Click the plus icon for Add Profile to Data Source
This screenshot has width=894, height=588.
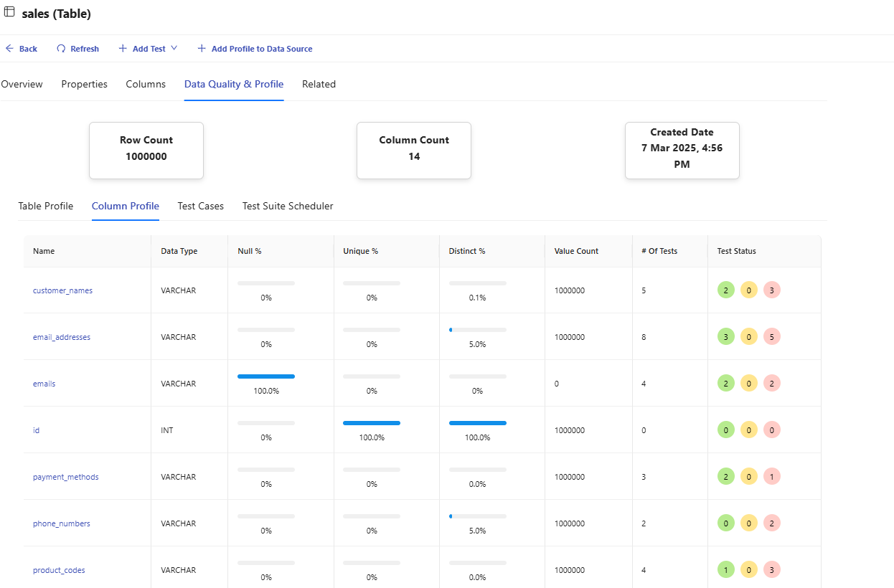[x=202, y=49]
